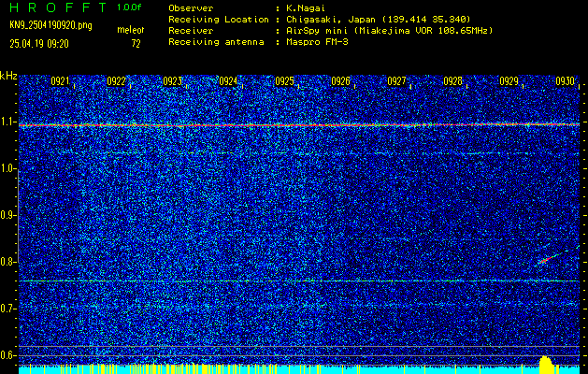Click the 0925 time marker
This screenshot has height=374, width=588.
[284, 81]
